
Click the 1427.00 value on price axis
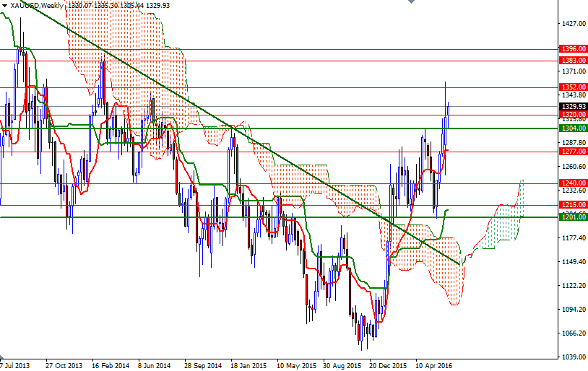572,24
